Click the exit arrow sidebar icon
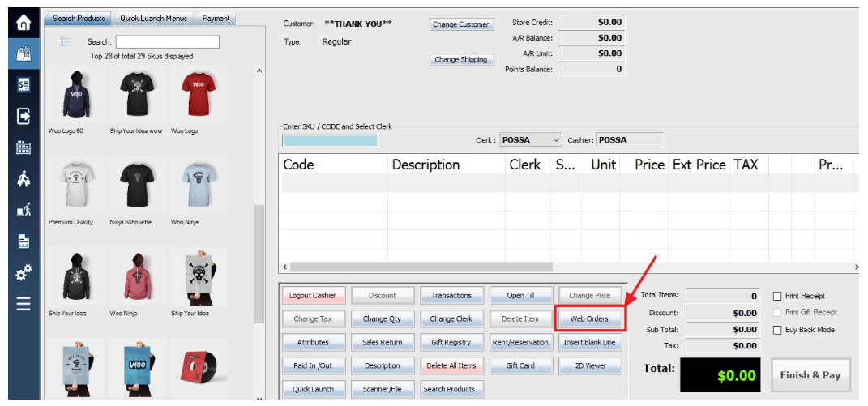Image resolution: width=868 pixels, height=406 pixels. click(x=23, y=117)
